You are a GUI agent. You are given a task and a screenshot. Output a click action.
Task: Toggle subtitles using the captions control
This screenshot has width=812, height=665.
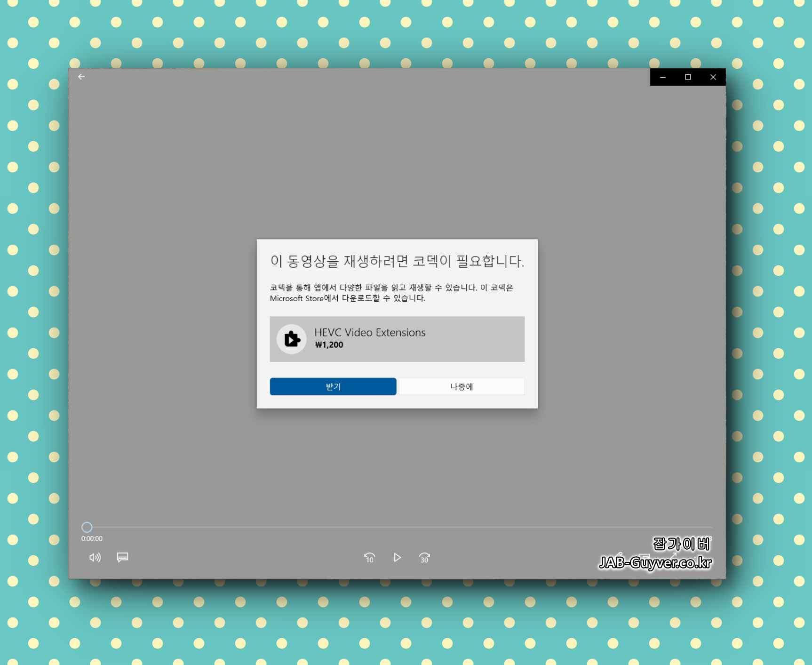pos(121,558)
